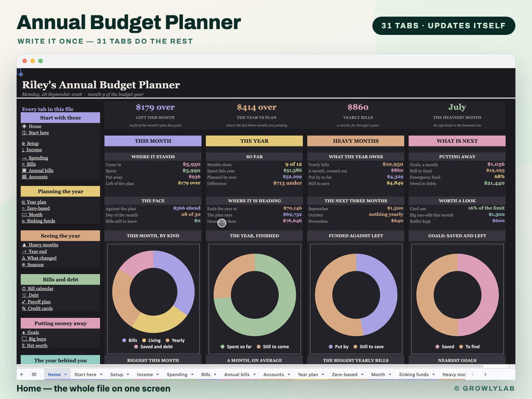Go to the Sinking funds sheet tab

(414, 374)
